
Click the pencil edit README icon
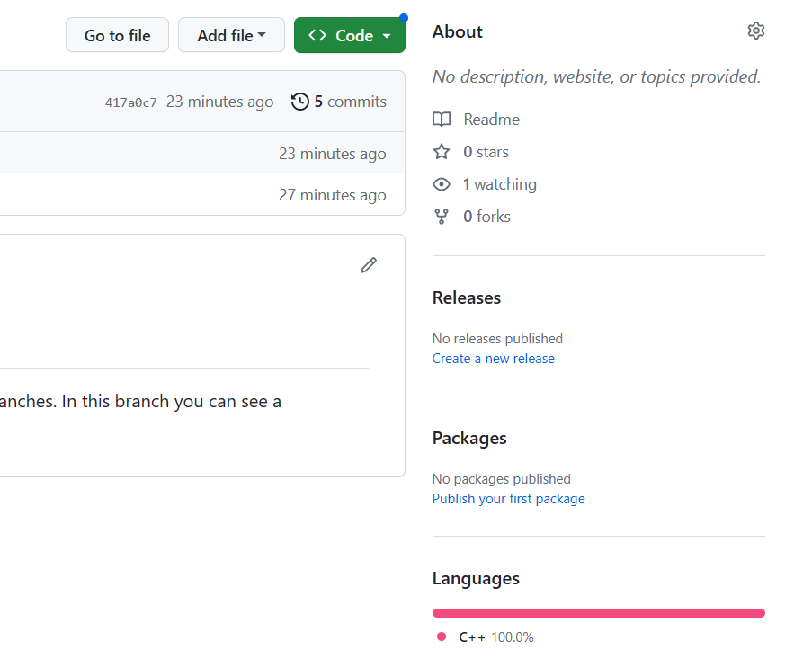tap(369, 265)
